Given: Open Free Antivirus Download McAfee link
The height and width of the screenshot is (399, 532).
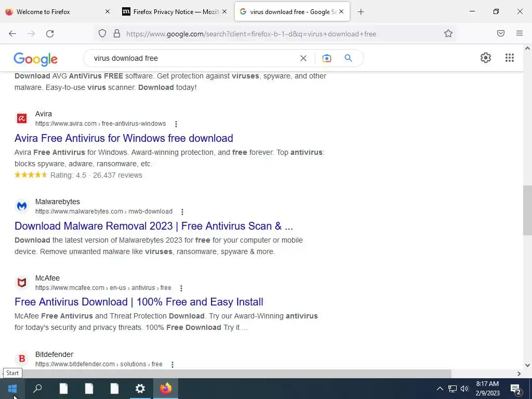Looking at the screenshot, I should [x=139, y=302].
